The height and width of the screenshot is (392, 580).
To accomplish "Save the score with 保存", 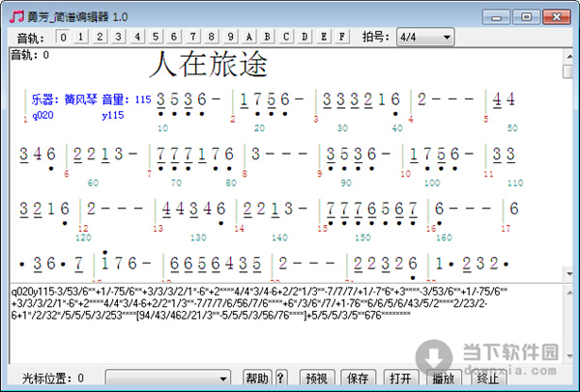I will [357, 378].
